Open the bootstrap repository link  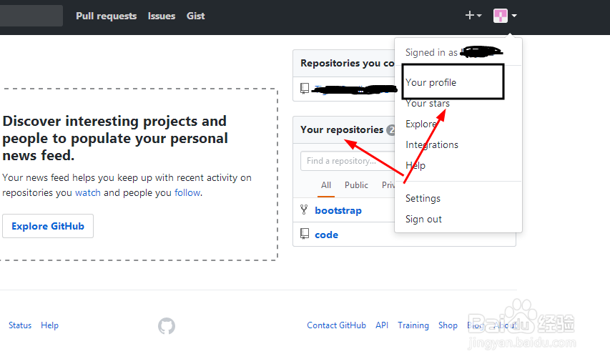click(x=338, y=210)
